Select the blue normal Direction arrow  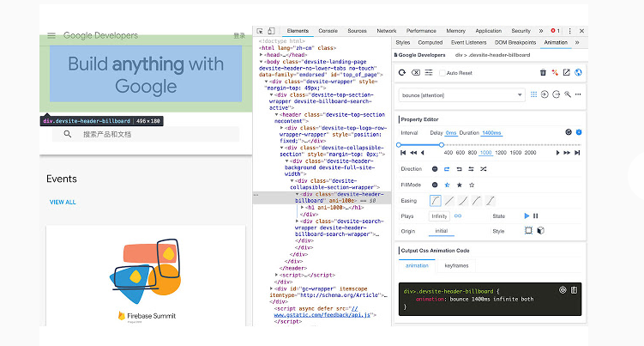pos(447,168)
